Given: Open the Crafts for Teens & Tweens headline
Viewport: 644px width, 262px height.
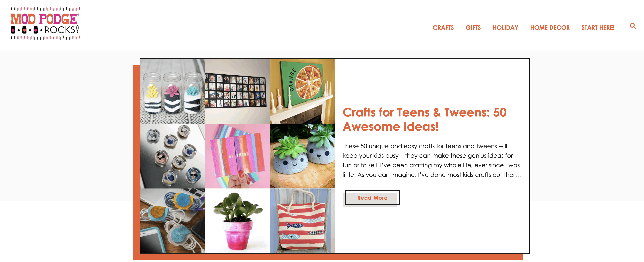Looking at the screenshot, I should (x=424, y=119).
